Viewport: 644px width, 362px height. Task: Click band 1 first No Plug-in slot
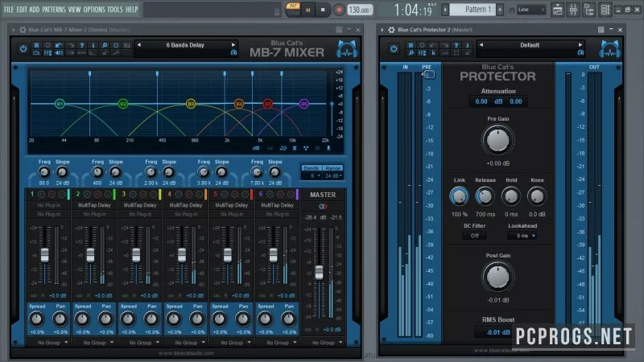(49, 205)
